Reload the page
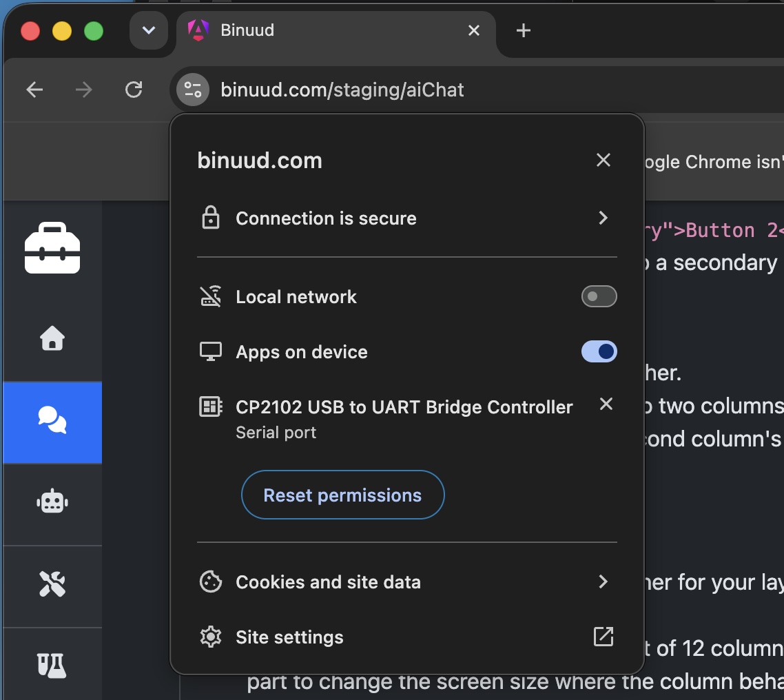The height and width of the screenshot is (700, 784). pyautogui.click(x=134, y=90)
